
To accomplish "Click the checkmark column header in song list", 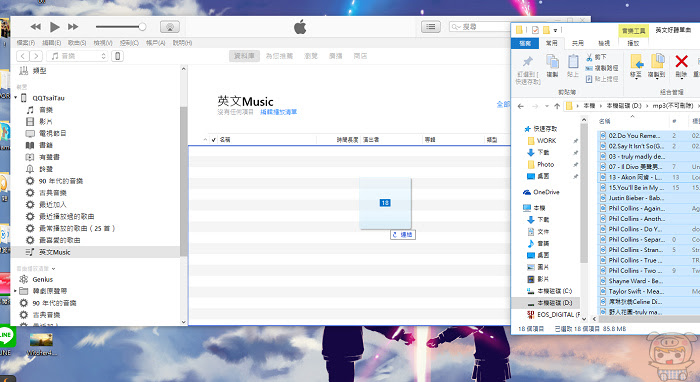I will coord(214,140).
